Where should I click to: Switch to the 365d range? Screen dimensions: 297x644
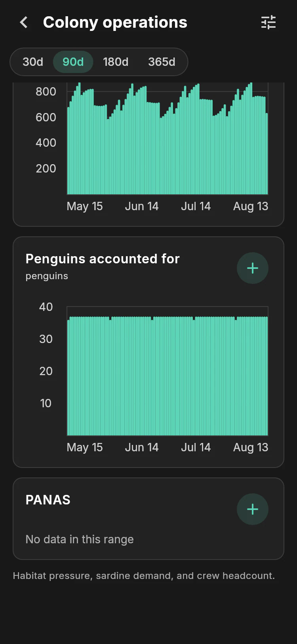pyautogui.click(x=162, y=62)
